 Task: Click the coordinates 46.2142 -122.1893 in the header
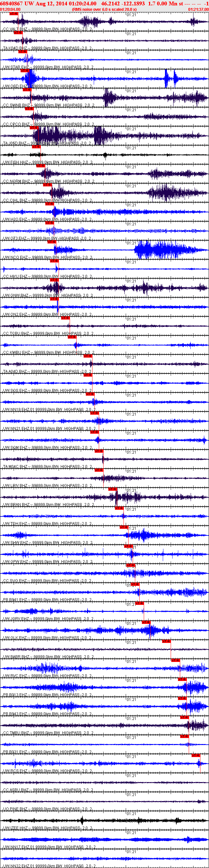(x=123, y=3)
